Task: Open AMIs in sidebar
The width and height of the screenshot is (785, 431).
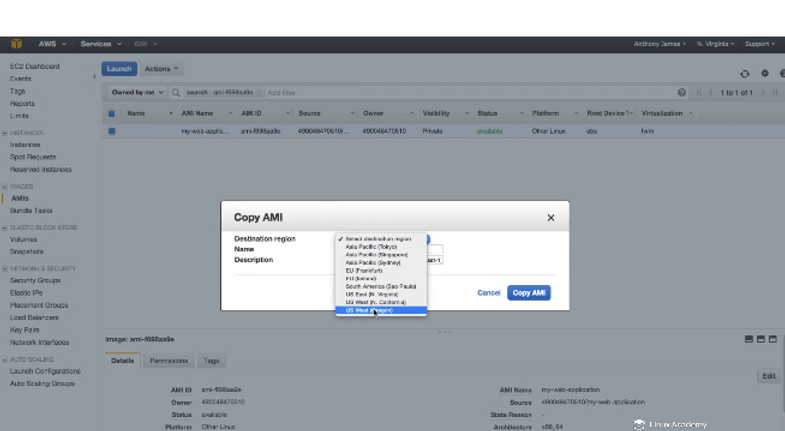Action: (x=20, y=198)
